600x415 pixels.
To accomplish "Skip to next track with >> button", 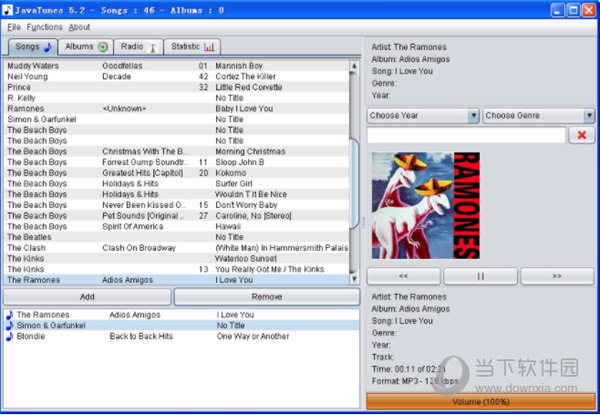I will click(x=557, y=276).
